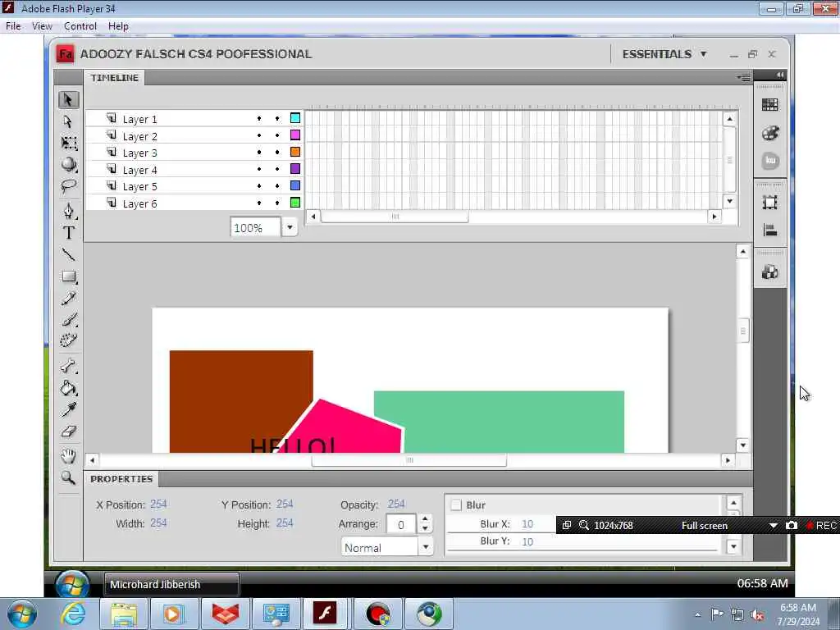
Task: Toggle lock dot for Layer 5
Action: coord(277,186)
